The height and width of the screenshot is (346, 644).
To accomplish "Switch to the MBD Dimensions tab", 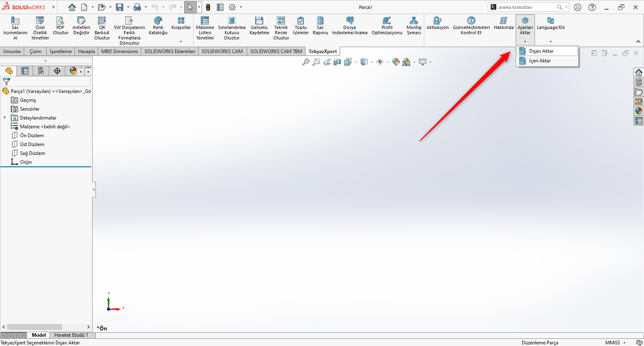I will tap(120, 51).
